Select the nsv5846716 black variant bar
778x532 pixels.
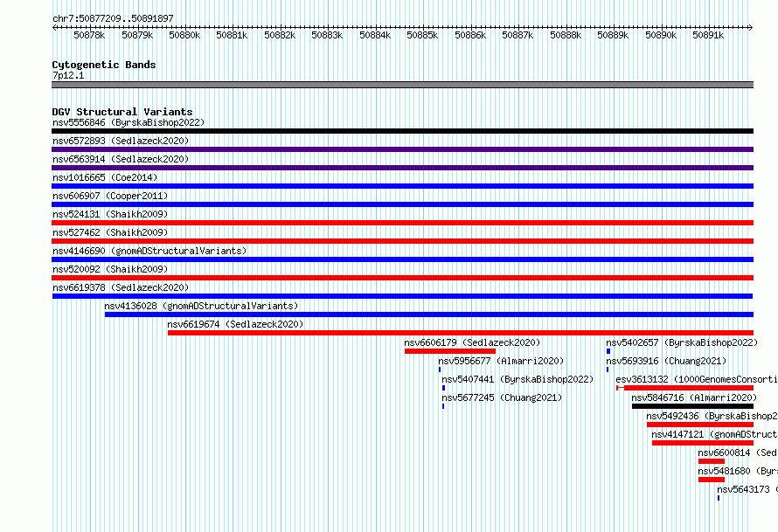692,406
